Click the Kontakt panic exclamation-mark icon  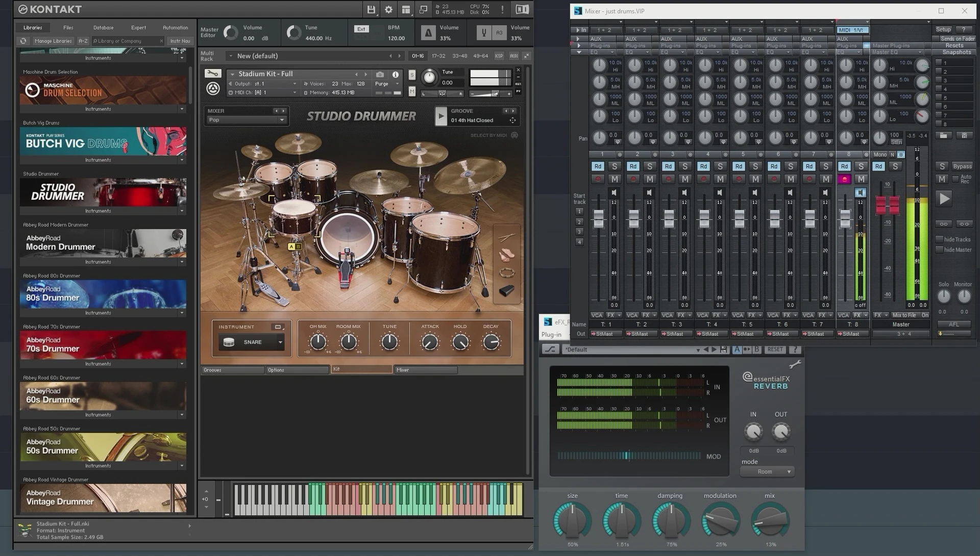pos(502,9)
